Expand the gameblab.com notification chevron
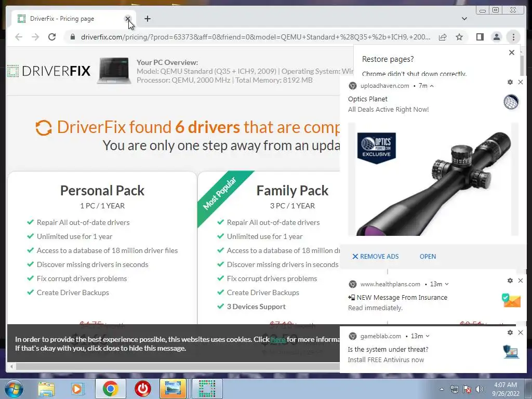This screenshot has width=532, height=399. [428, 336]
